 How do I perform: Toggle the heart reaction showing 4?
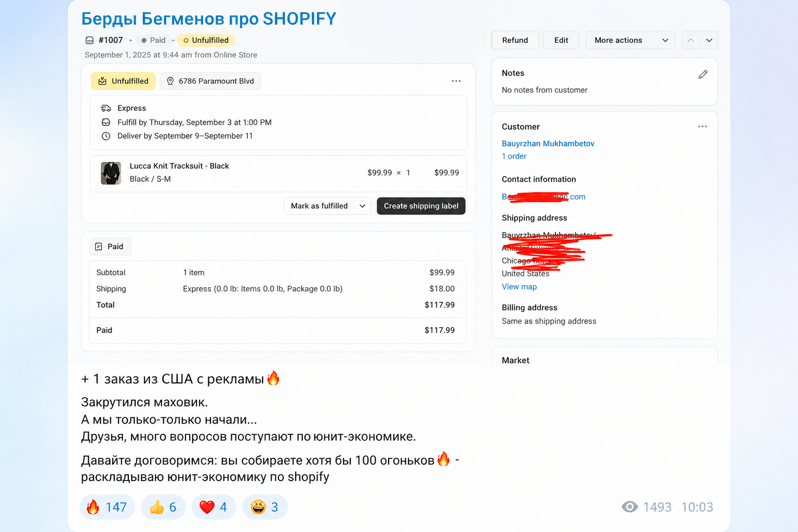[x=214, y=507]
